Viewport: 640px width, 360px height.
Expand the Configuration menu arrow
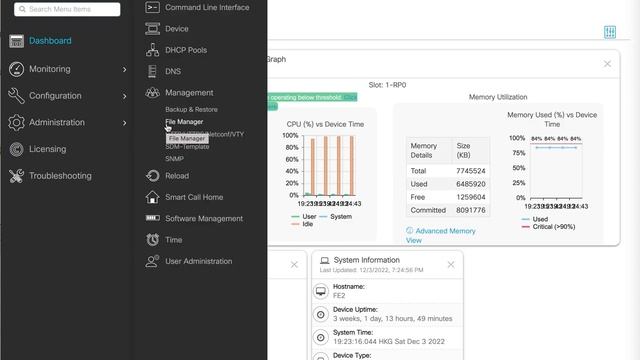click(124, 96)
